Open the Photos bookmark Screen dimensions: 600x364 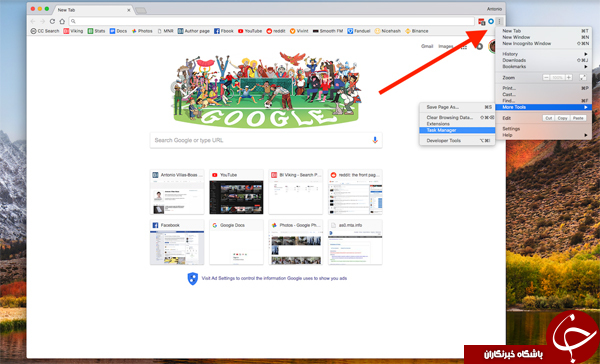pyautogui.click(x=142, y=31)
